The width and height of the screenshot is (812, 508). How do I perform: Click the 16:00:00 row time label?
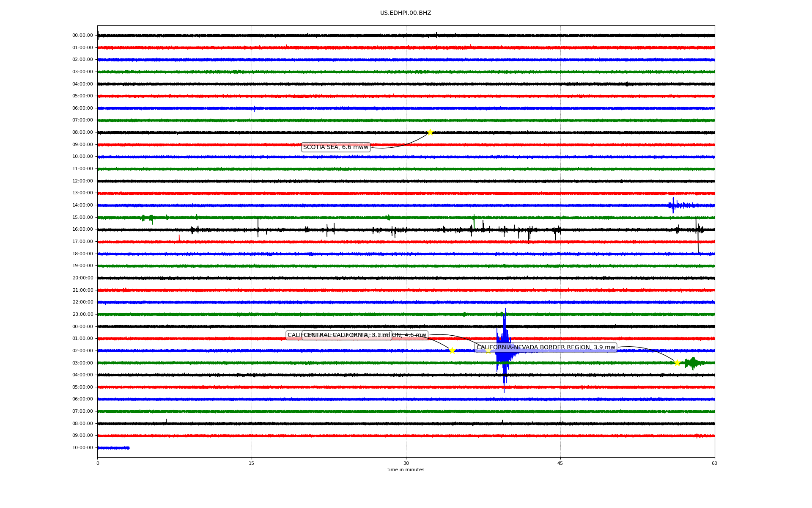tap(82, 229)
